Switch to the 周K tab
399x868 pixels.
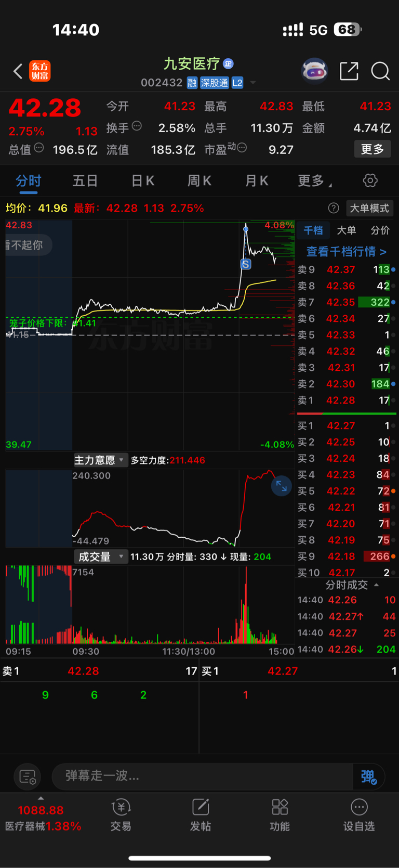(x=199, y=180)
